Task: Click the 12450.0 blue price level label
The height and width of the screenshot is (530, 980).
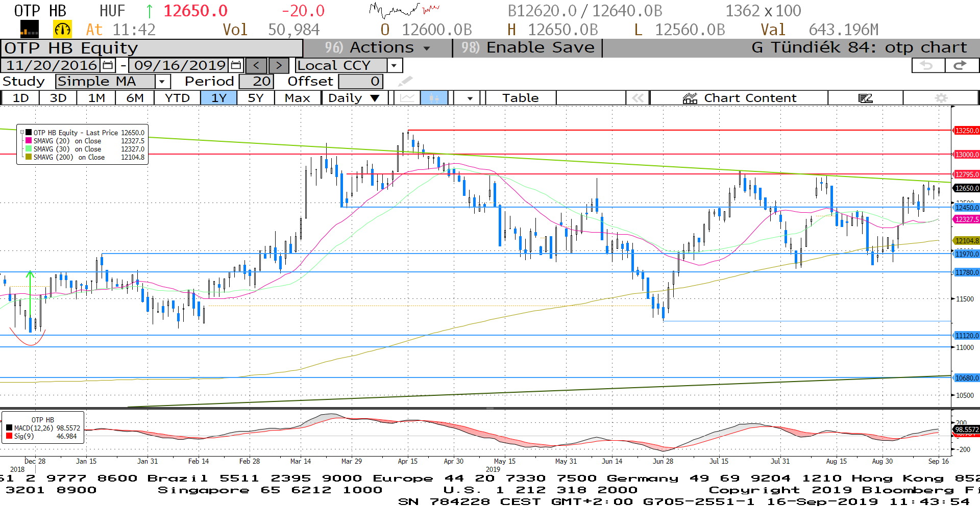Action: 967,208
